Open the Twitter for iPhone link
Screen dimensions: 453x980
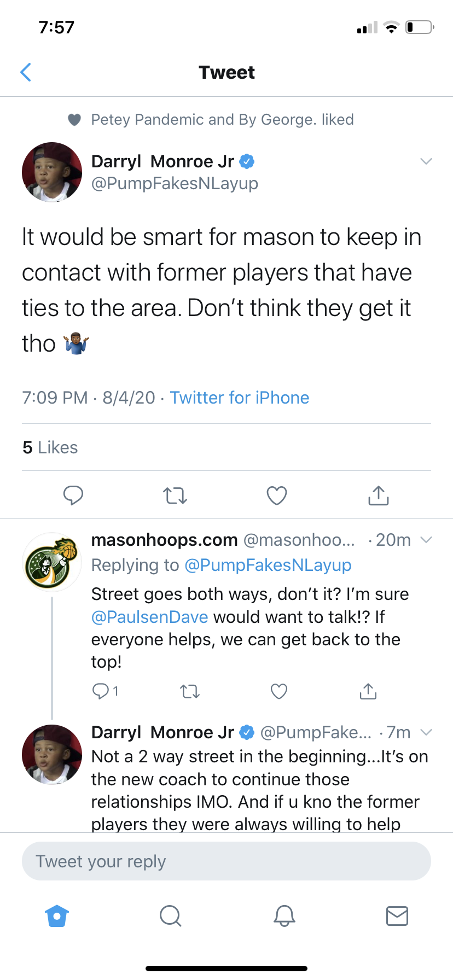click(239, 398)
